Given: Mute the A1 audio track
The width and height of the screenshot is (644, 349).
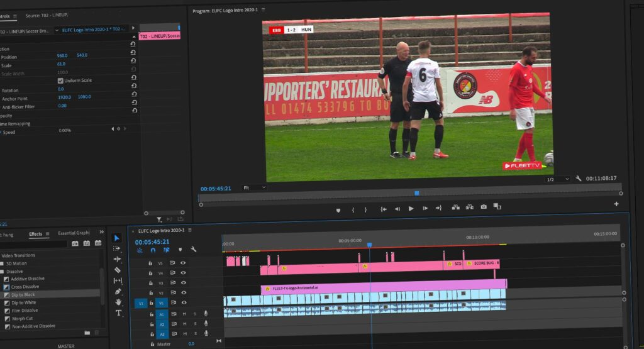Looking at the screenshot, I should 184,314.
